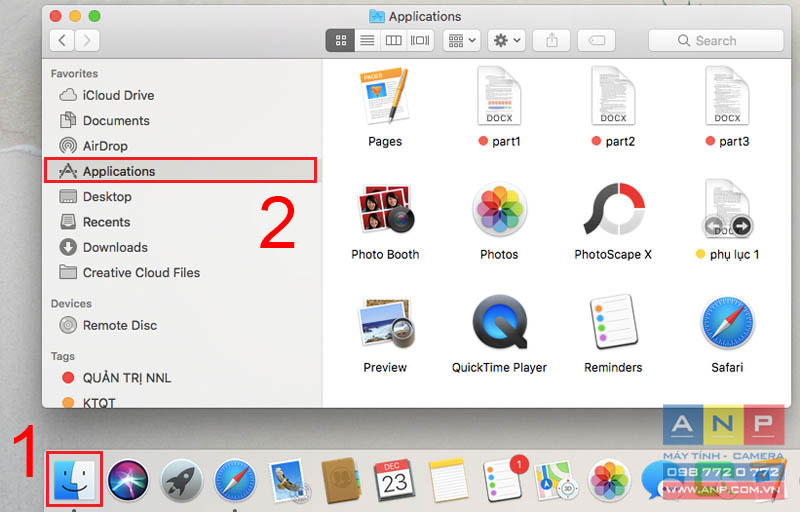Screen dimensions: 800x512
Task: Launch Siri from the Dock
Action: click(x=128, y=480)
